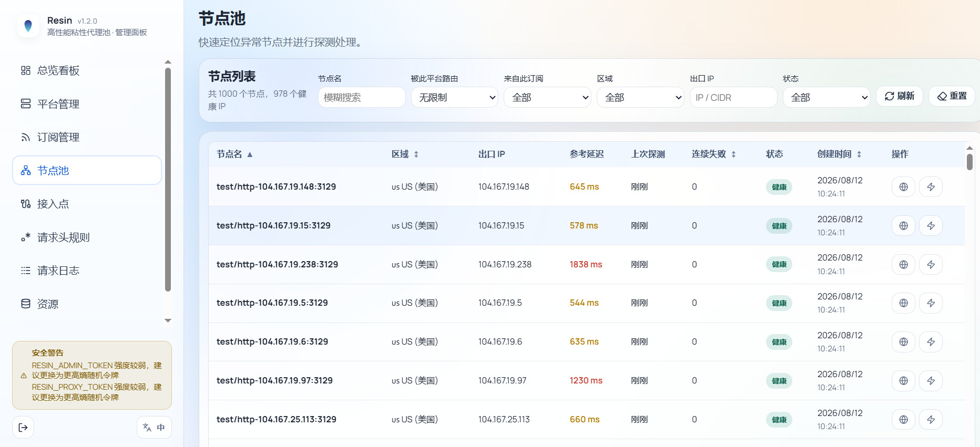Click the 1838 ms latency value
Screen dimensions: 980x447
coord(586,264)
